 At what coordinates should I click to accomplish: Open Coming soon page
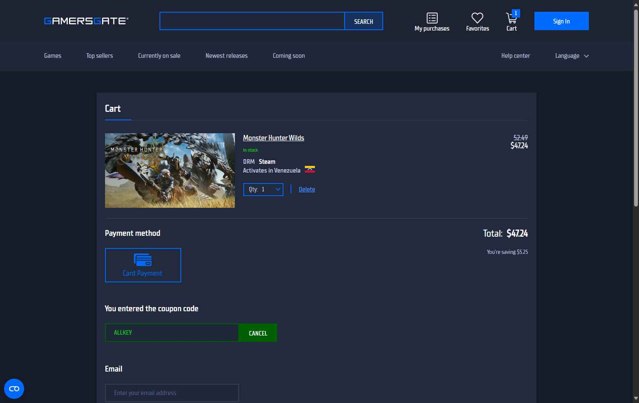(289, 56)
